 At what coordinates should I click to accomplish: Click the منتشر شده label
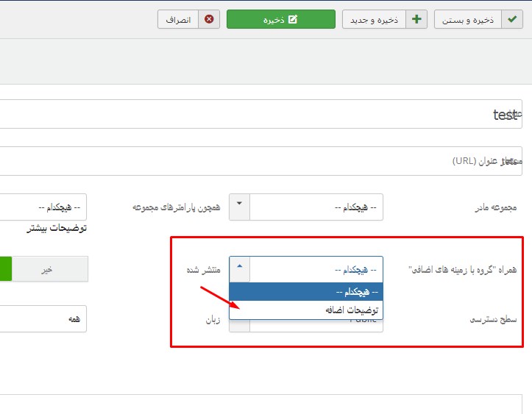point(204,270)
